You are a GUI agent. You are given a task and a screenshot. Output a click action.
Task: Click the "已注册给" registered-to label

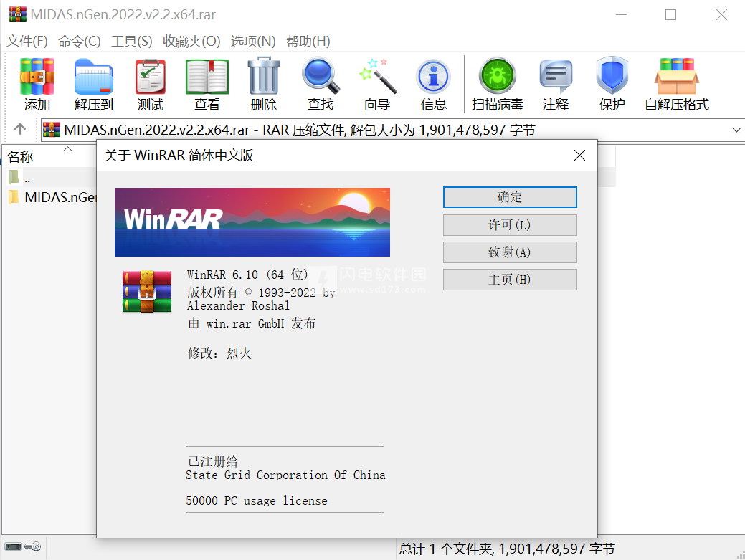pyautogui.click(x=213, y=461)
